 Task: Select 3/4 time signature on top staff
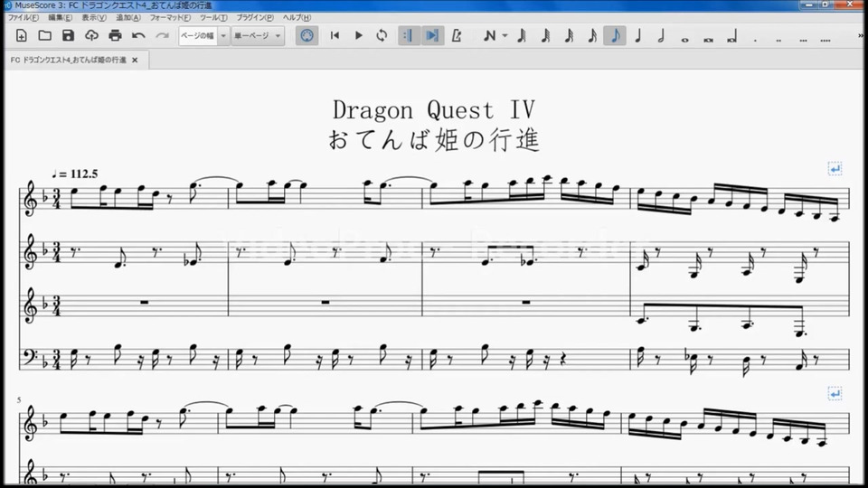[x=56, y=198]
